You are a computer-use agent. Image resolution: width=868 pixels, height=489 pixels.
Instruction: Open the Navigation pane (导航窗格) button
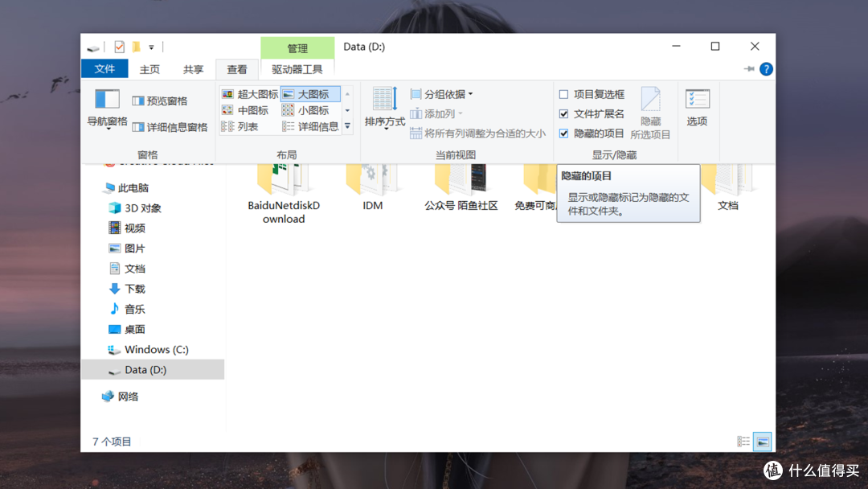tap(107, 109)
